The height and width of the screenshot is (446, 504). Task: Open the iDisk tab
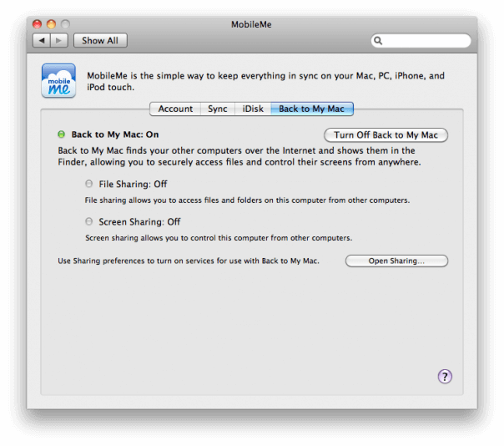pyautogui.click(x=253, y=109)
